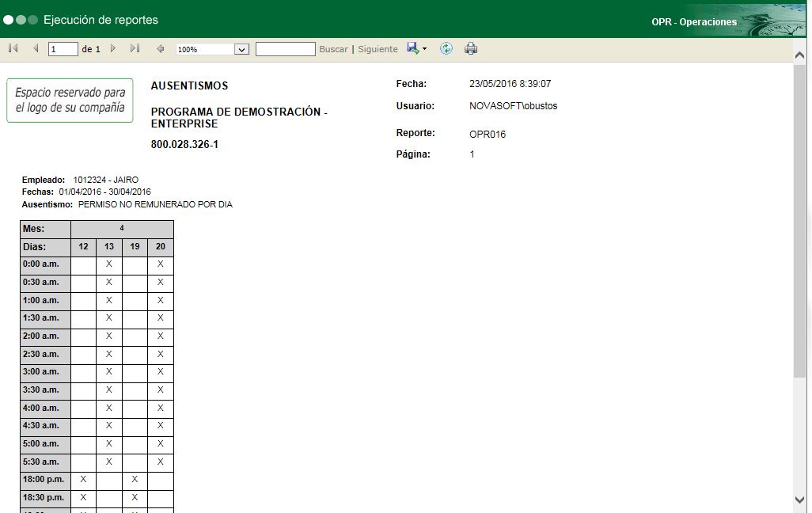Refresh the report with green arrows icon
Screen dimensions: 812x513
tap(446, 49)
